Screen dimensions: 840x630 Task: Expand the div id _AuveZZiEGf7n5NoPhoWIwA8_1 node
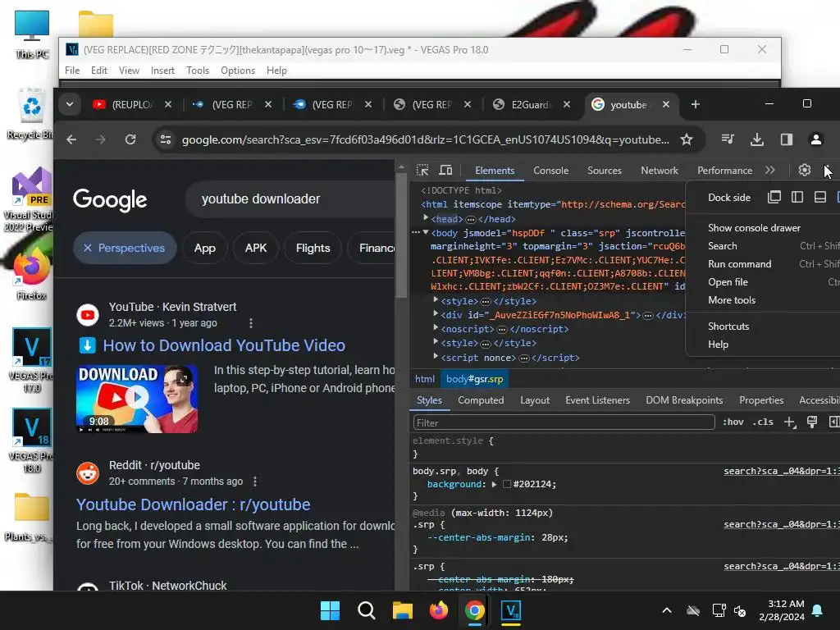pos(436,314)
